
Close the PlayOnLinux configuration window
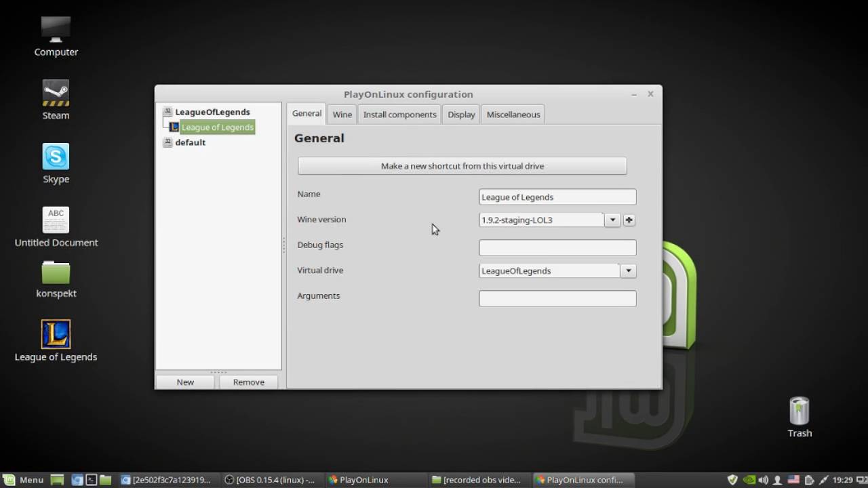650,94
